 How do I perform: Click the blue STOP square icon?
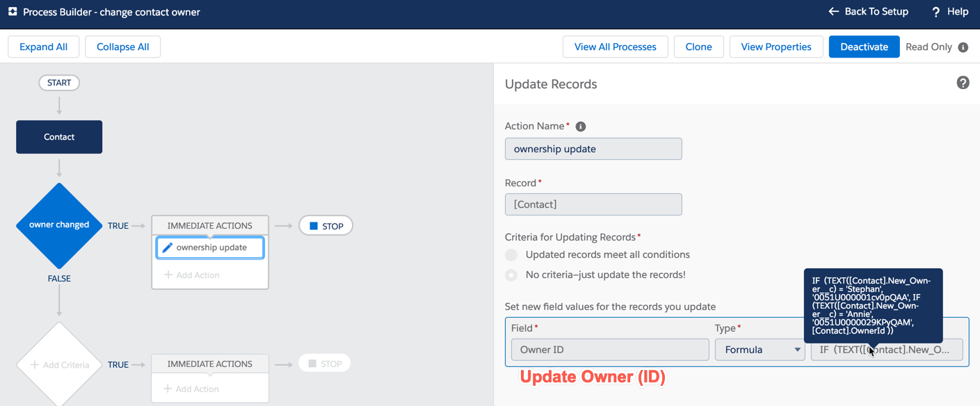pos(314,226)
